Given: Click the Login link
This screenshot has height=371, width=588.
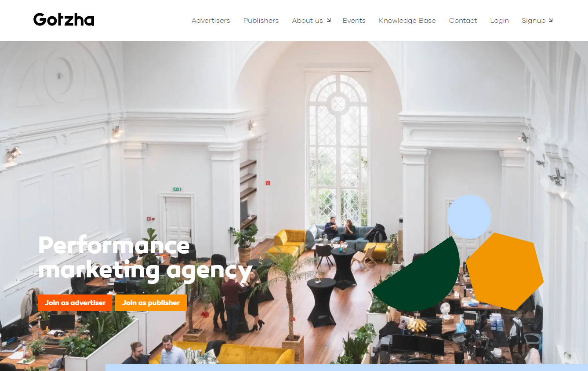Looking at the screenshot, I should click(x=500, y=21).
